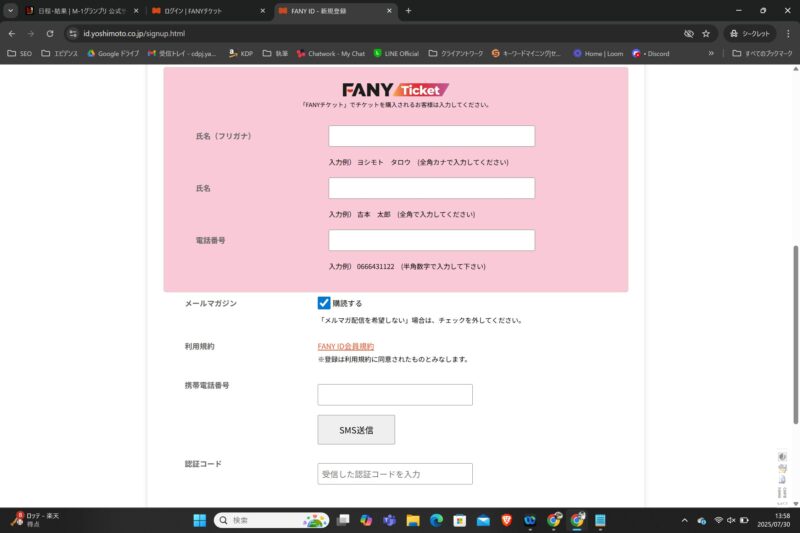Open Google ドライブ bookmark
This screenshot has width=800, height=533.
113,54
